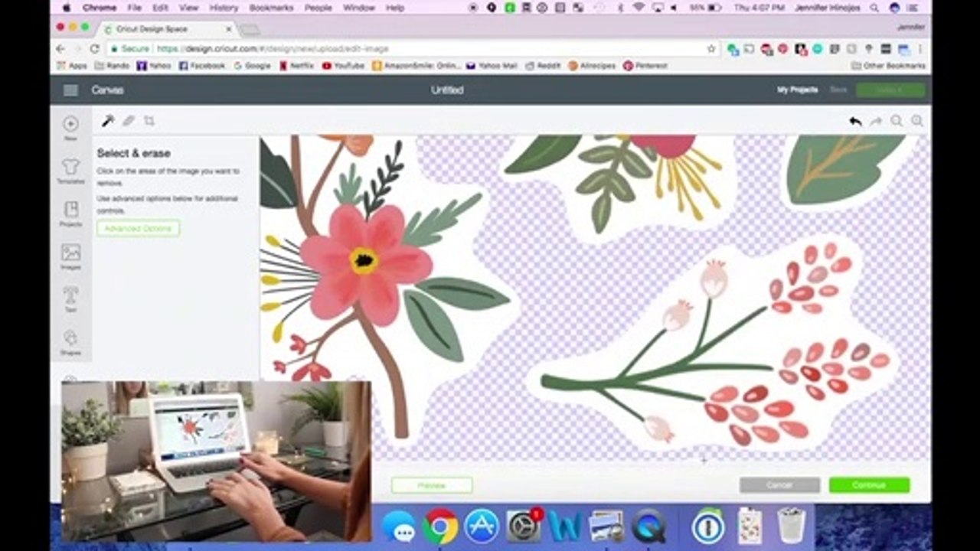Viewport: 980px width, 551px height.
Task: Undo the last erase action
Action: click(x=855, y=121)
